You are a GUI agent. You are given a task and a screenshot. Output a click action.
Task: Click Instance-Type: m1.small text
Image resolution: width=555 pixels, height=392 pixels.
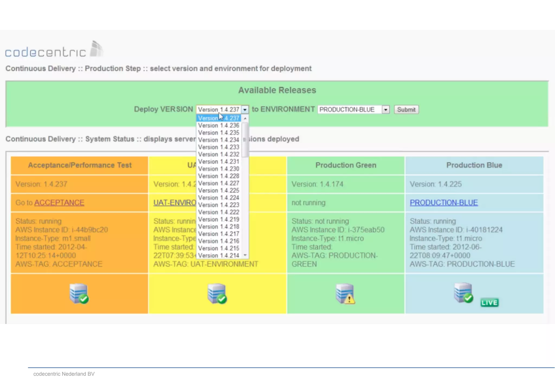pyautogui.click(x=53, y=238)
